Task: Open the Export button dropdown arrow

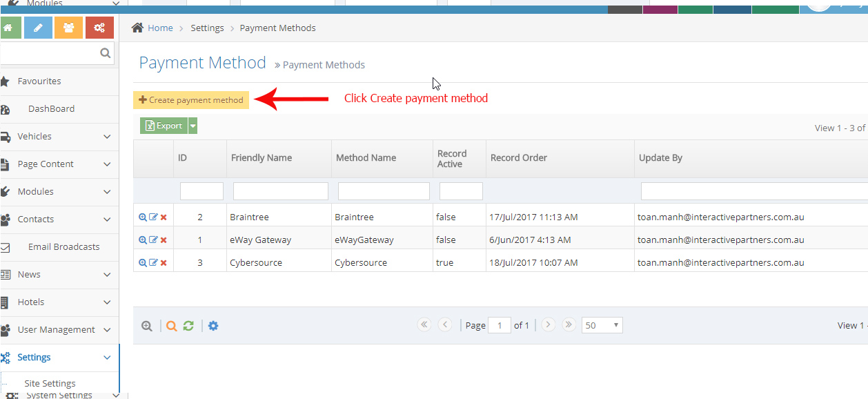Action: click(193, 125)
